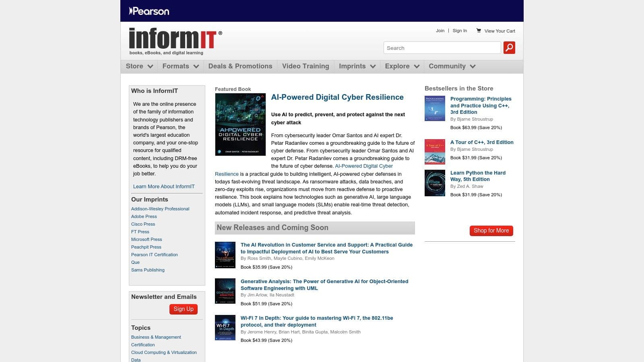This screenshot has height=362, width=644.
Task: Open the Learn More About InformIT link
Action: pyautogui.click(x=164, y=186)
